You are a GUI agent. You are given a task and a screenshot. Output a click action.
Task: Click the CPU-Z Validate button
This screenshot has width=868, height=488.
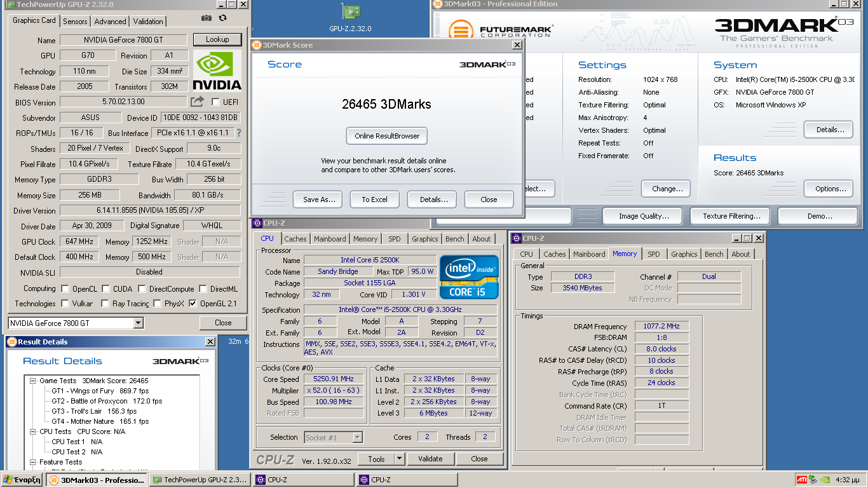point(430,459)
